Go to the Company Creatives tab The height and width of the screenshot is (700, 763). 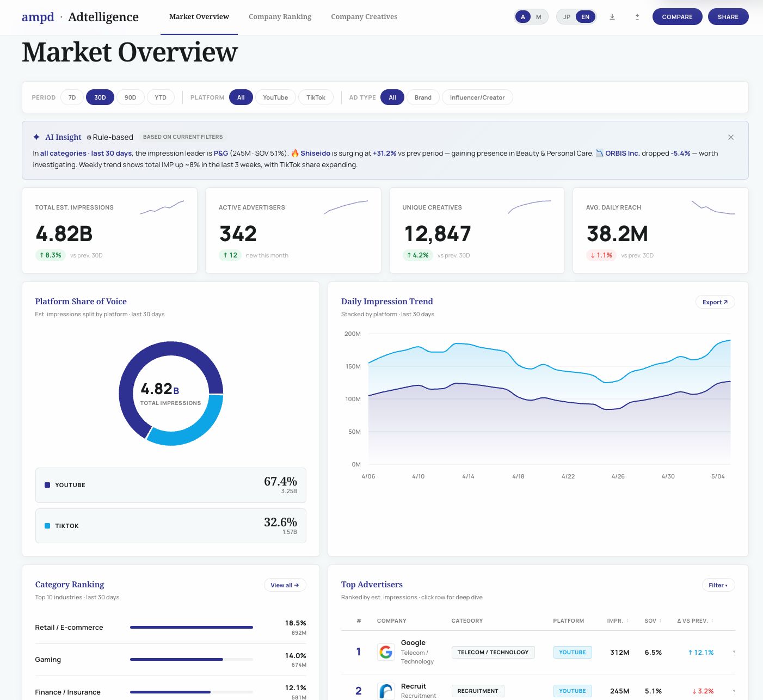pyautogui.click(x=364, y=17)
